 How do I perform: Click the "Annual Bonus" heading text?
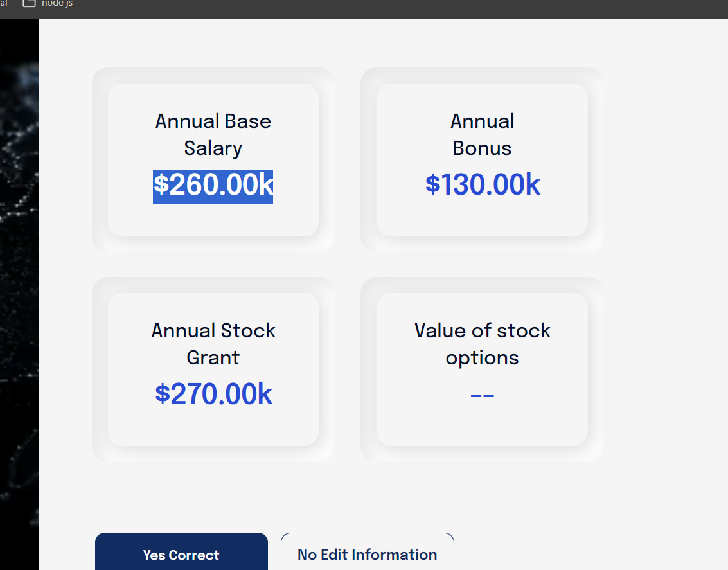click(x=482, y=134)
